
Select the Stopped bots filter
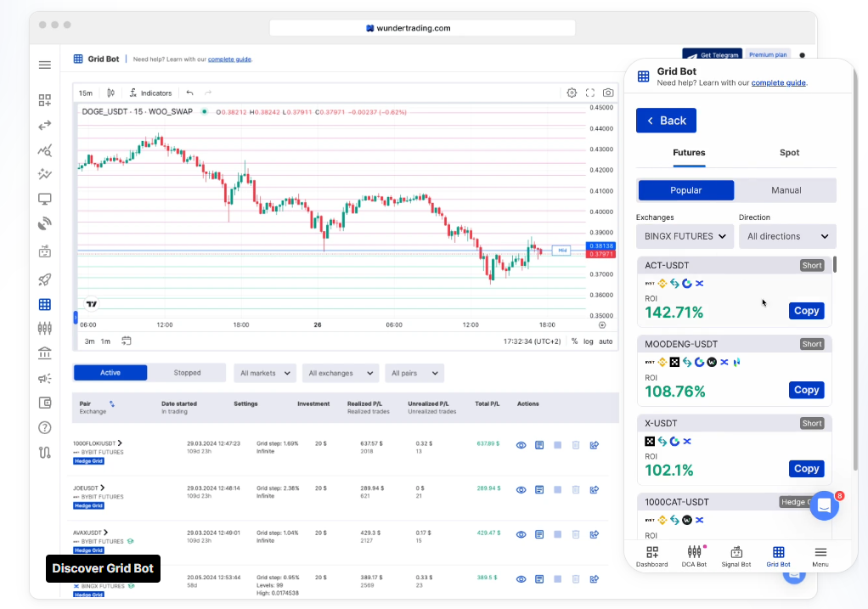(x=187, y=372)
